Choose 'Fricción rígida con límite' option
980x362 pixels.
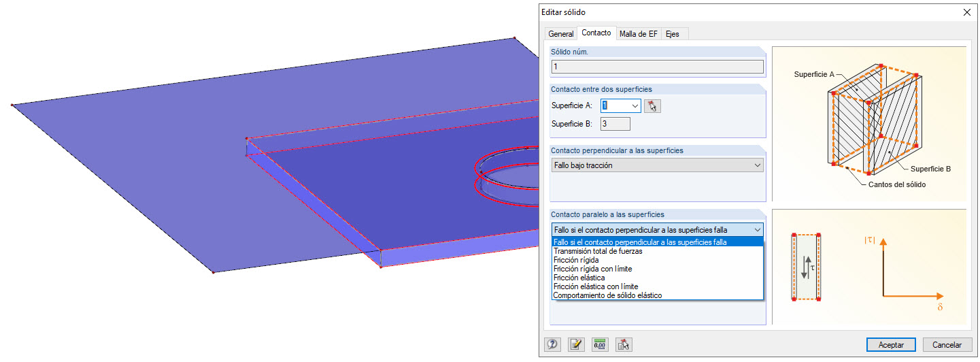coord(657,268)
